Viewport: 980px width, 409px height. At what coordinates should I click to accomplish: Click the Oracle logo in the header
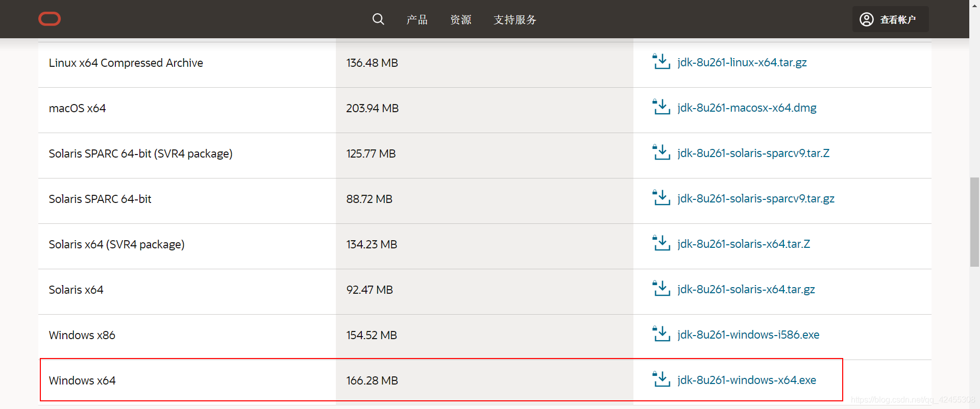pyautogui.click(x=50, y=19)
